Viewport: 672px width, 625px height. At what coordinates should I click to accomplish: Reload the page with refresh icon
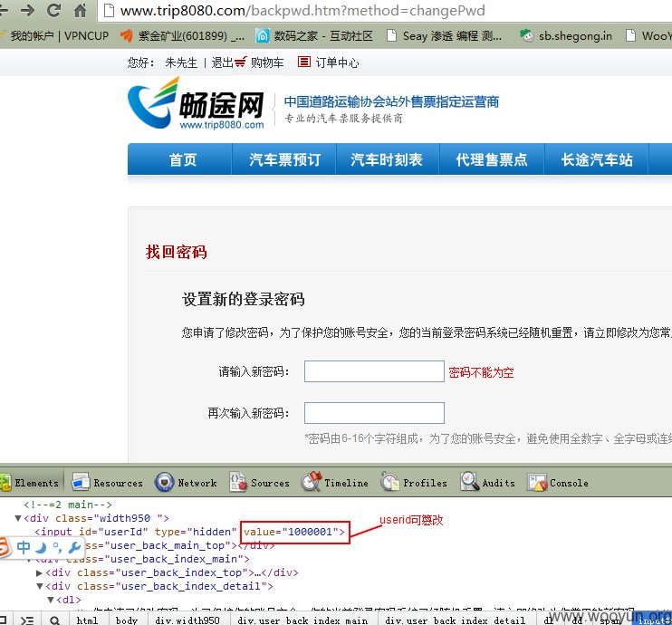(53, 10)
